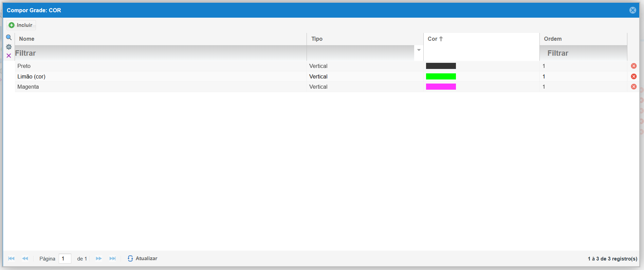The image size is (644, 270).
Task: Remove the Limão (cor) row
Action: click(633, 76)
